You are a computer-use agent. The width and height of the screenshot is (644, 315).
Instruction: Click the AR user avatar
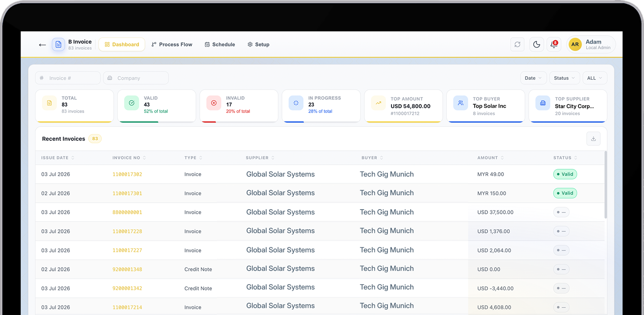point(575,45)
